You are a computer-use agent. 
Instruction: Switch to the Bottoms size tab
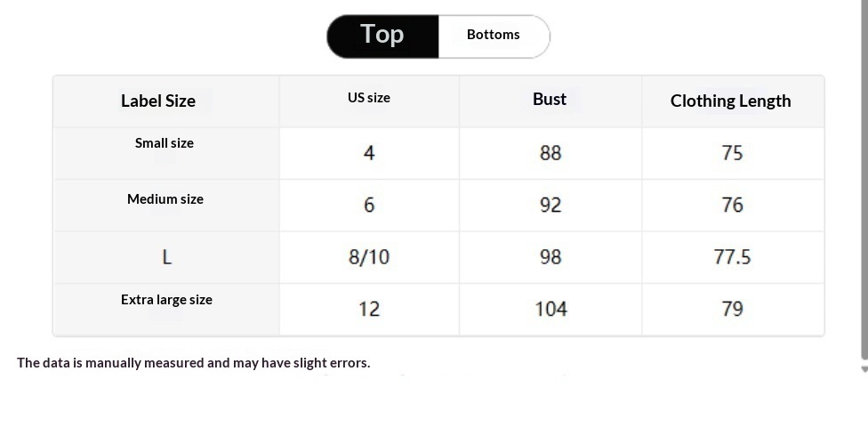click(494, 36)
